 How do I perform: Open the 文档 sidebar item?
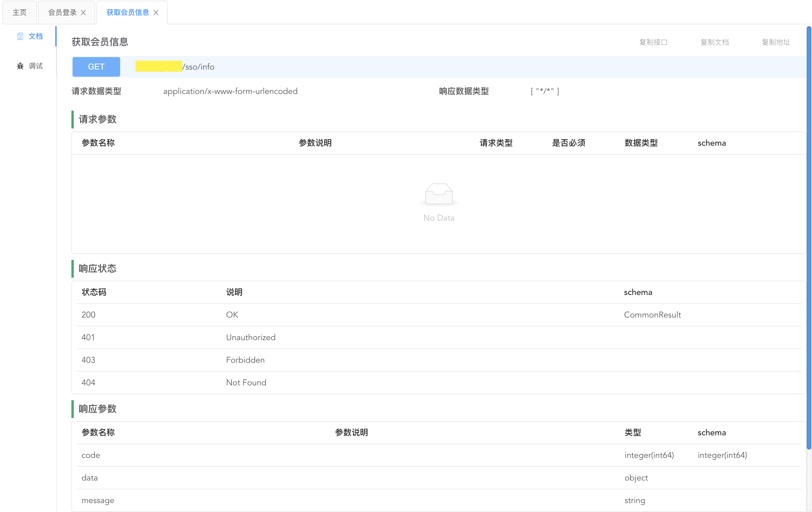(x=35, y=36)
